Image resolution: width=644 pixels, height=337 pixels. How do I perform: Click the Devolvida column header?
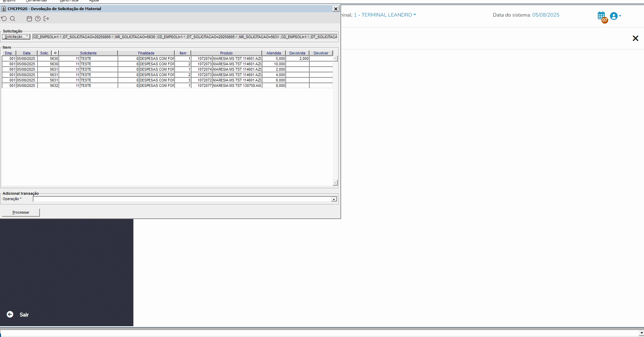[x=298, y=53]
